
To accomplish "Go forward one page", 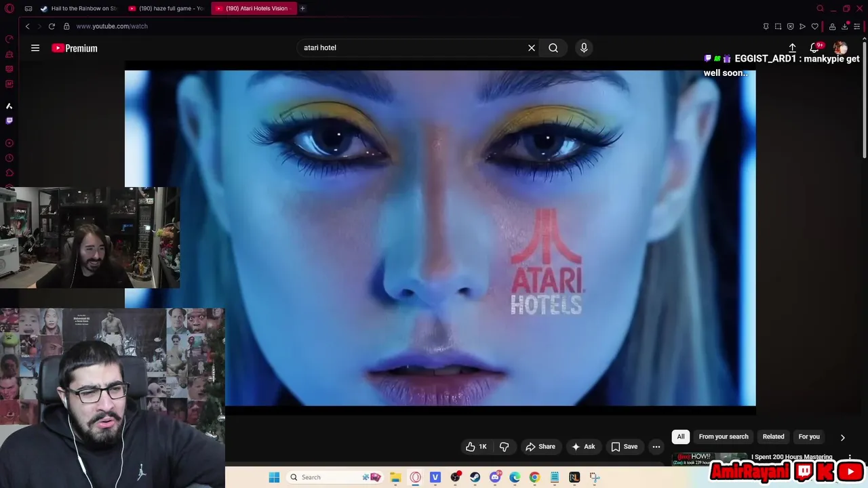I will (x=39, y=26).
